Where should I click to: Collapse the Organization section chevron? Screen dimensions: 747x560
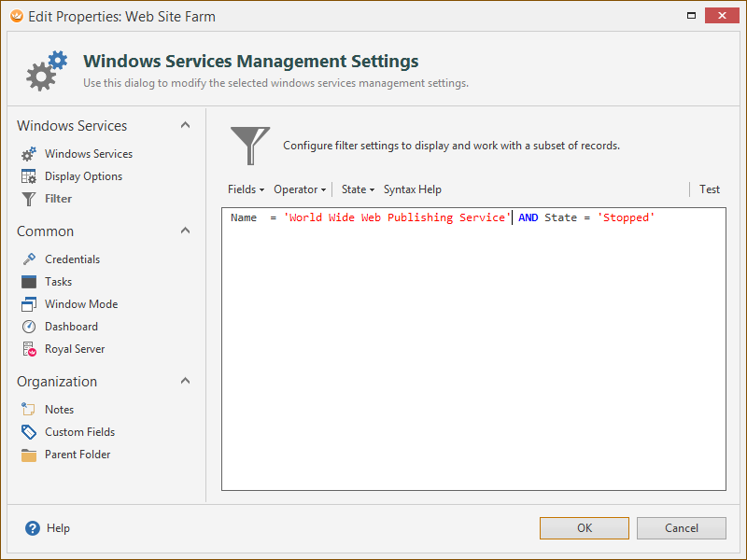[185, 381]
